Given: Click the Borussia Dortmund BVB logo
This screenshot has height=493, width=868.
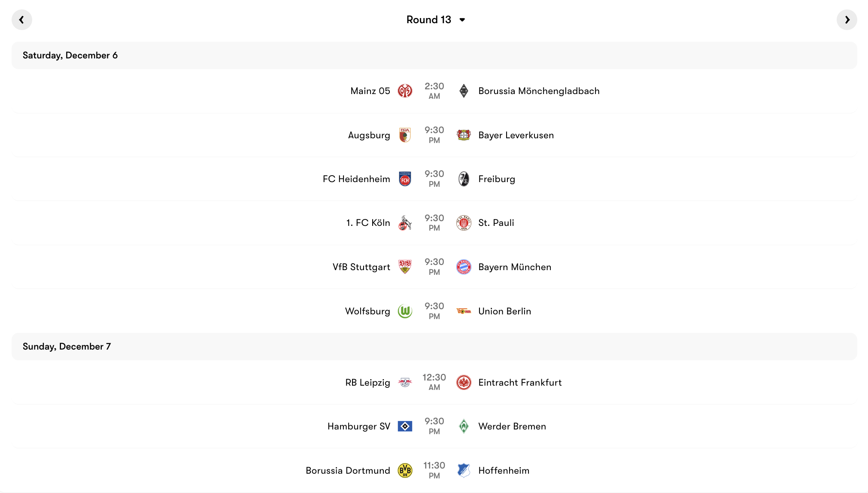Looking at the screenshot, I should (x=404, y=470).
